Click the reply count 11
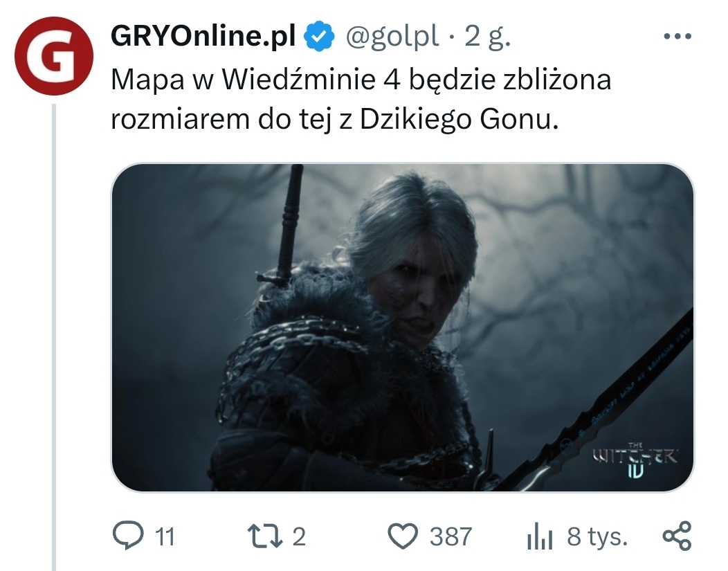Screen dimensions: 728x571 tap(165, 537)
